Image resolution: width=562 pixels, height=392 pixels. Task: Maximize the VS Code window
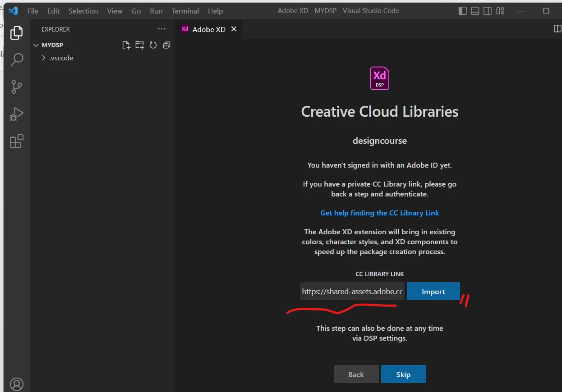546,11
